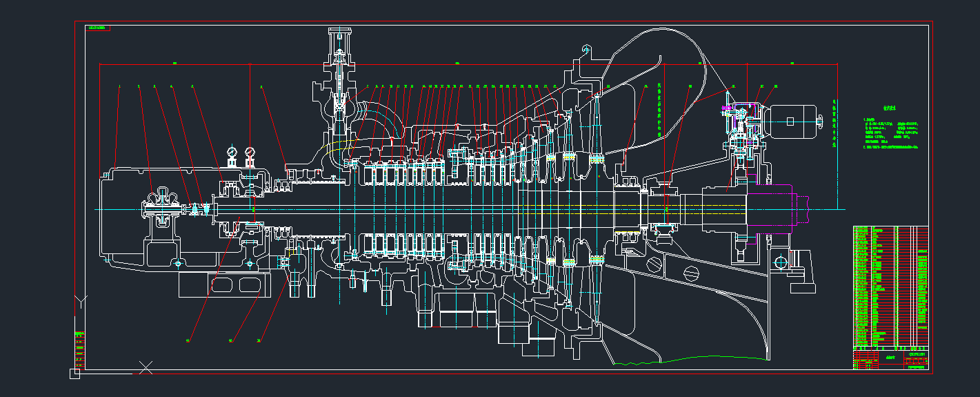This screenshot has height=397, width=980.
Task: Click the UCS origin square at bottom-left
Action: (74, 374)
